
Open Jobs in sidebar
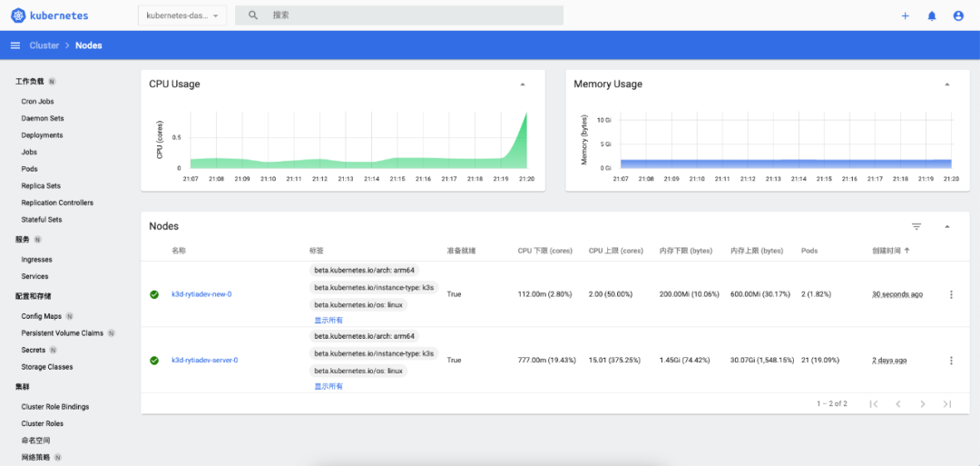[29, 152]
